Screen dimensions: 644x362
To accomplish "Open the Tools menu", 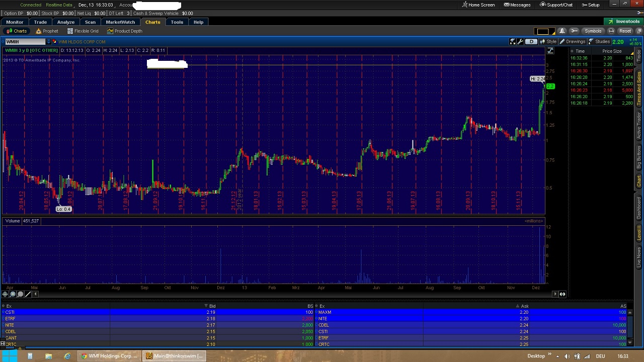I will (177, 22).
